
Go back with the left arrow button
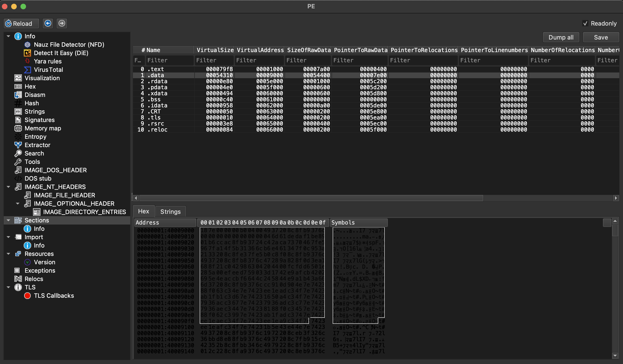point(48,23)
